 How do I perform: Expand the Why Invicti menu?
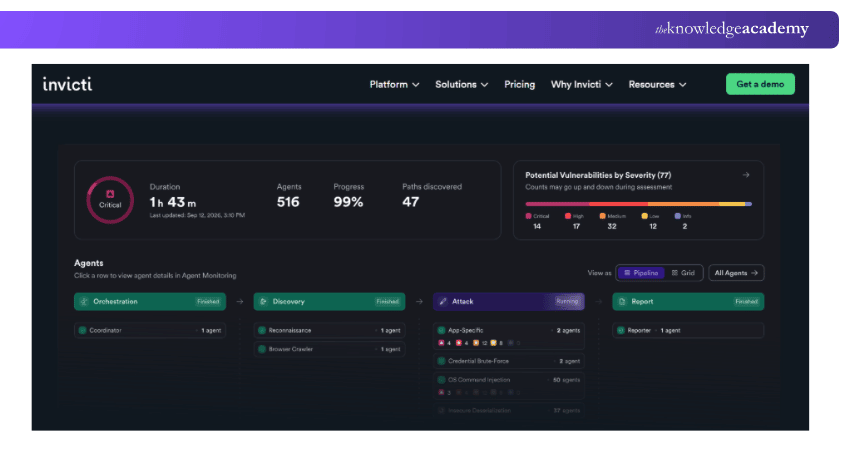[x=582, y=85]
